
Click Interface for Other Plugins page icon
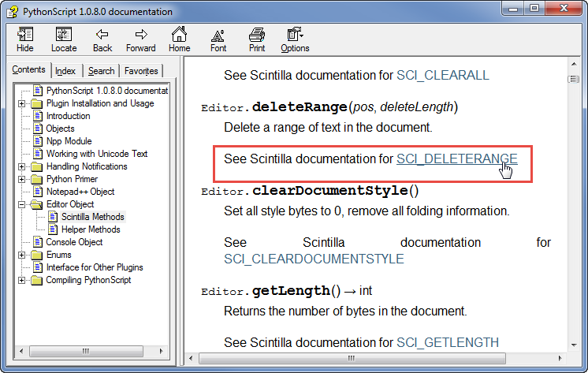click(38, 267)
